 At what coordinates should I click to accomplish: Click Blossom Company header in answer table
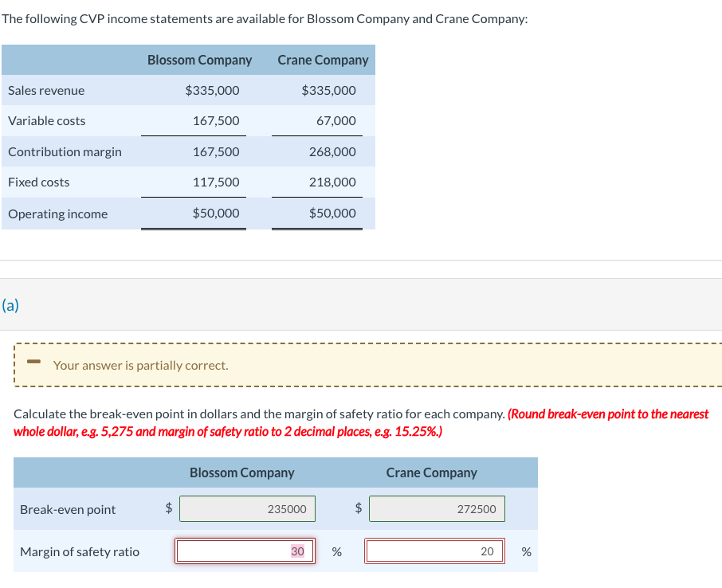click(241, 473)
